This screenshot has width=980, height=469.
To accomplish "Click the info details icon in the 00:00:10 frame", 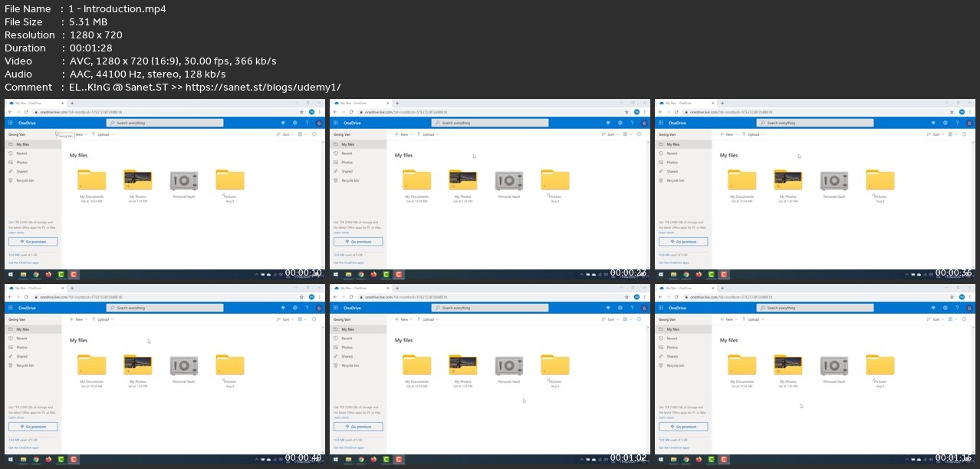I will 314,134.
